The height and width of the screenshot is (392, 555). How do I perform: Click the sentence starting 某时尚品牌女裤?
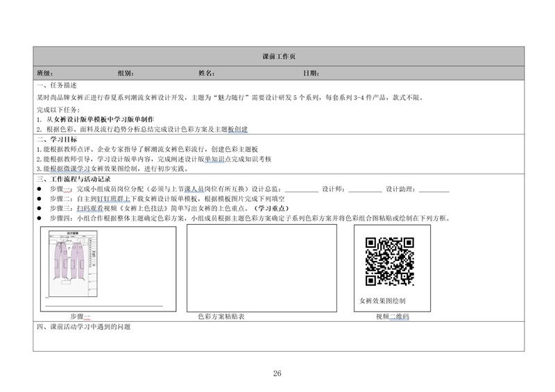pos(230,97)
